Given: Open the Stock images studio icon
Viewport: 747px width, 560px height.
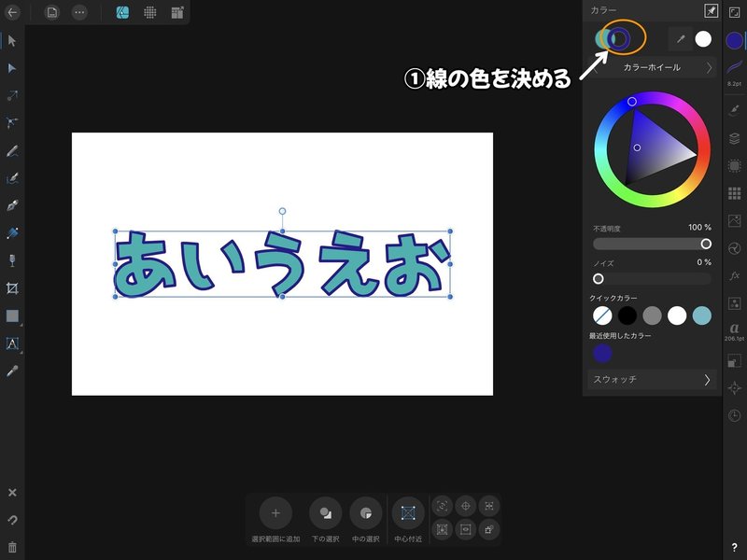Looking at the screenshot, I should (x=734, y=220).
